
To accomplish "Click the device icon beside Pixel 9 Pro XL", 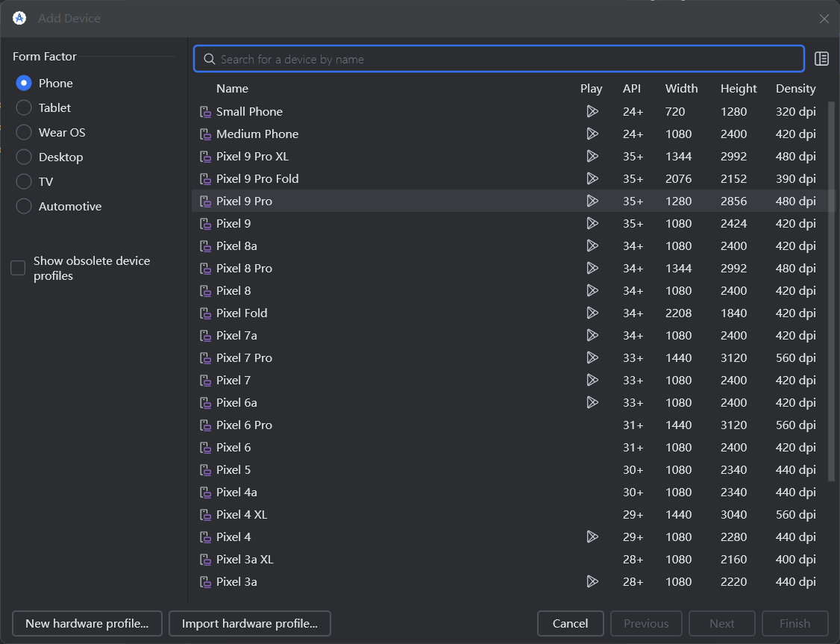I will pyautogui.click(x=205, y=157).
